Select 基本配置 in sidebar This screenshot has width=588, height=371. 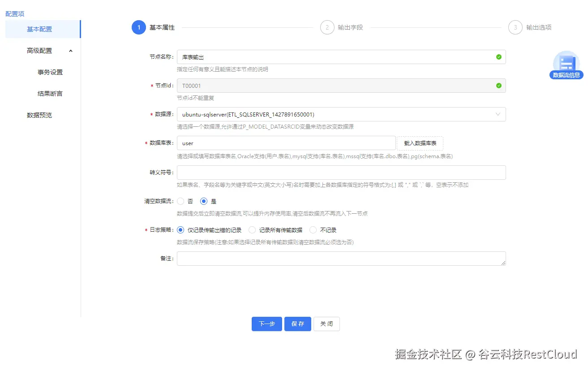tap(43, 29)
